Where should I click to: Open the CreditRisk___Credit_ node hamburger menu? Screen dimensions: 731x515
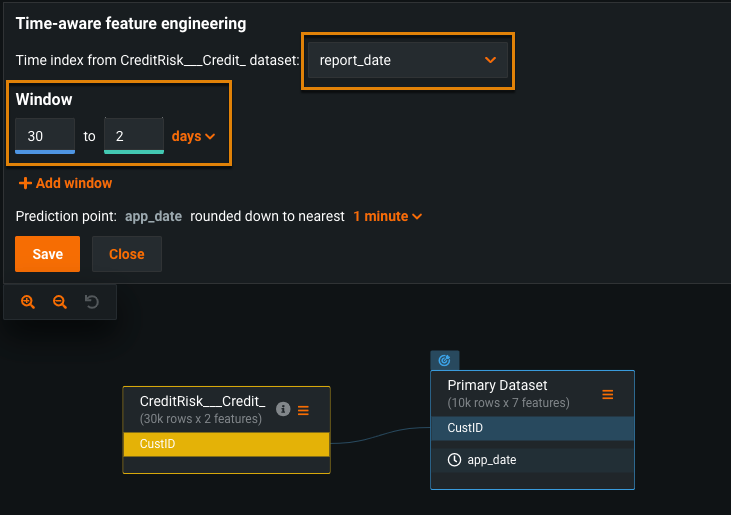coord(304,409)
